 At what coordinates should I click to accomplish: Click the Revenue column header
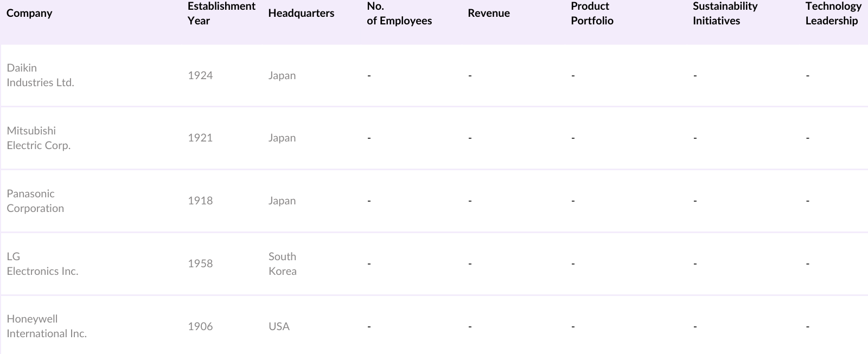click(x=489, y=13)
